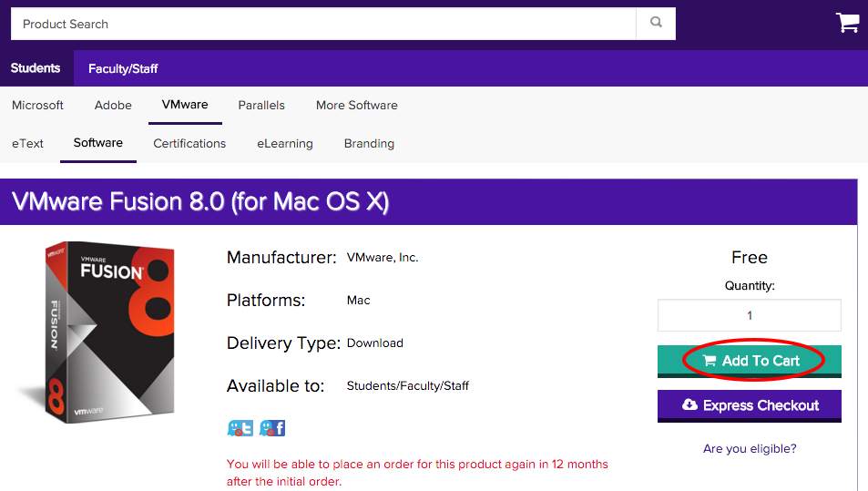
Task: Click the Are you eligible? link
Action: click(749, 448)
